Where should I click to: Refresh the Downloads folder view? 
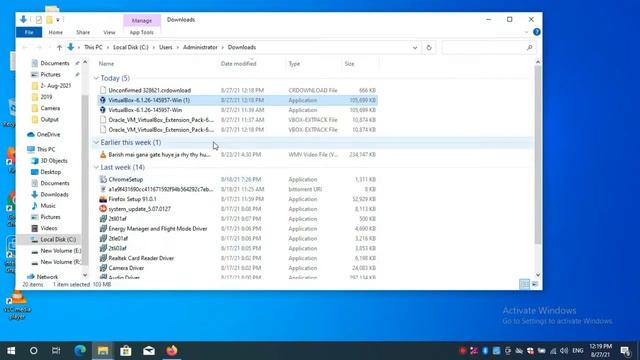[429, 47]
